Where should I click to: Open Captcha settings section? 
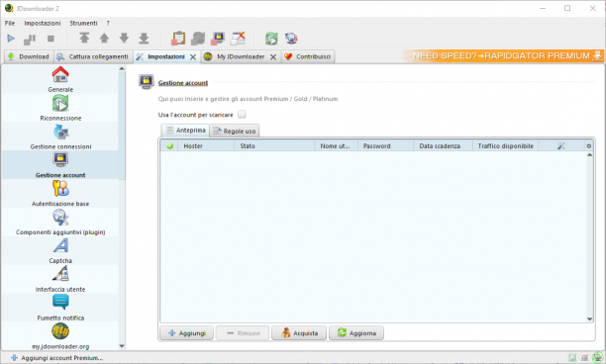60,250
